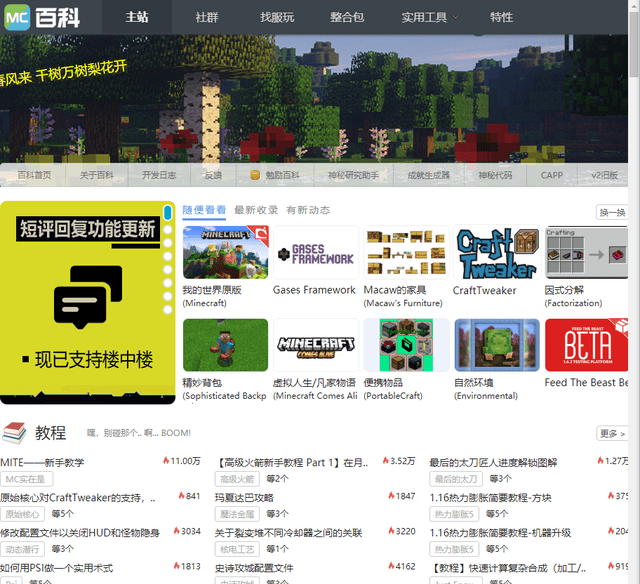The width and height of the screenshot is (640, 584).
Task: Open 最后的太刀匠人进度解锁图解 tutorial
Action: coord(493,462)
